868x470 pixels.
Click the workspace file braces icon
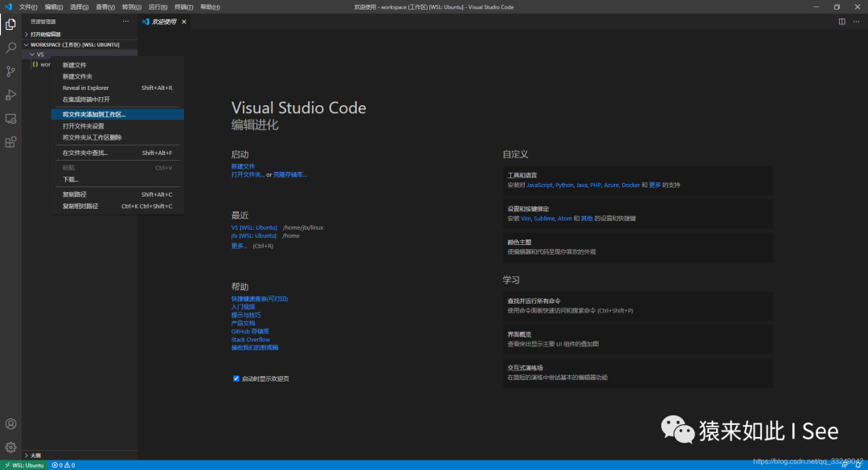35,64
